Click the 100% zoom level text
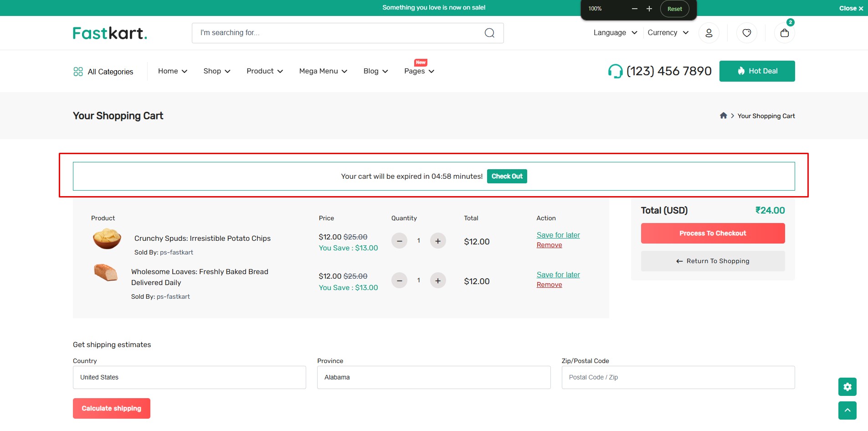The image size is (868, 431). pos(595,9)
